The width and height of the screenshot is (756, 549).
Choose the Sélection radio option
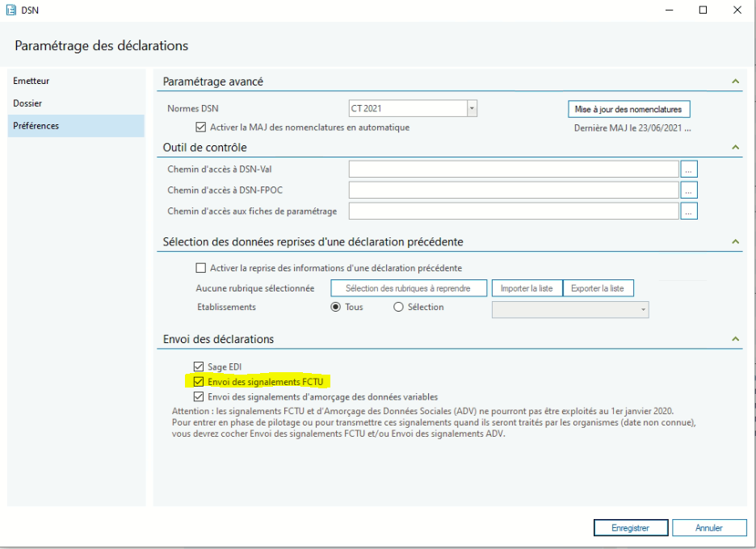[397, 308]
